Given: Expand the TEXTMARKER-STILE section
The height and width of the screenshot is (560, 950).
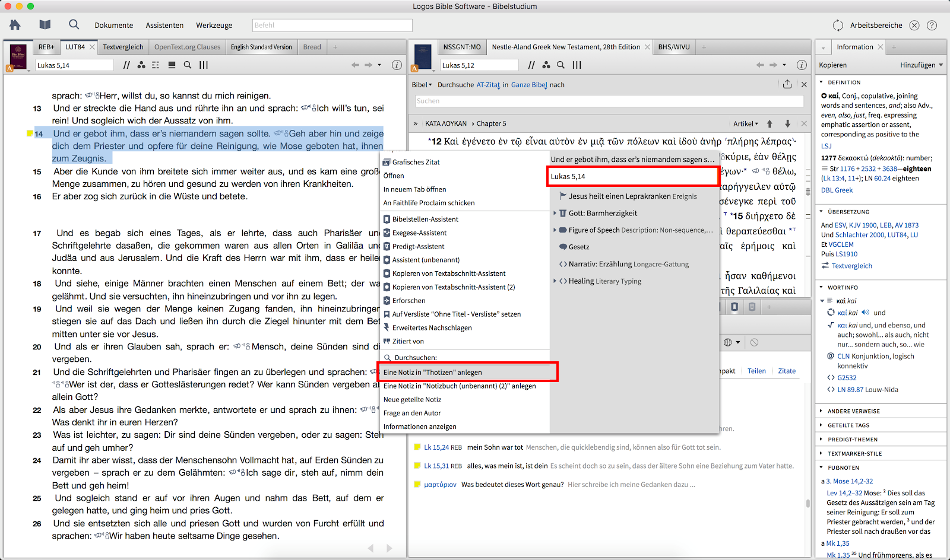Looking at the screenshot, I should pyautogui.click(x=821, y=454).
